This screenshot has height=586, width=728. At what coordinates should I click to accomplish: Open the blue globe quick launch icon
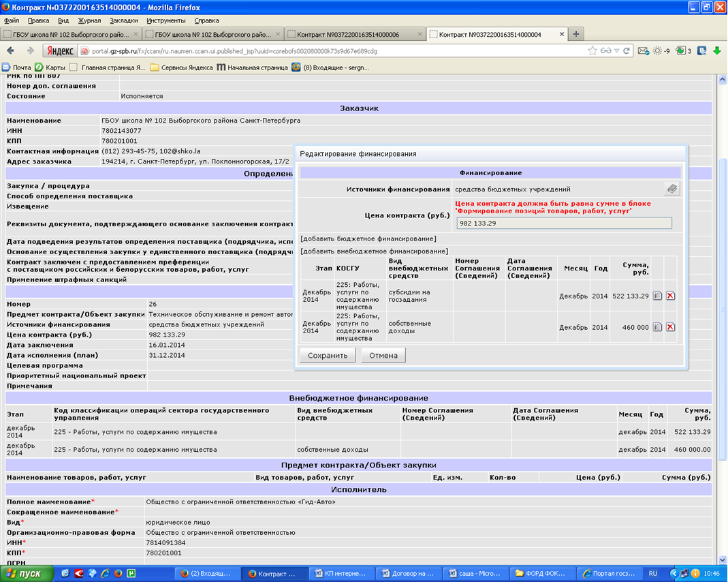pos(92,574)
